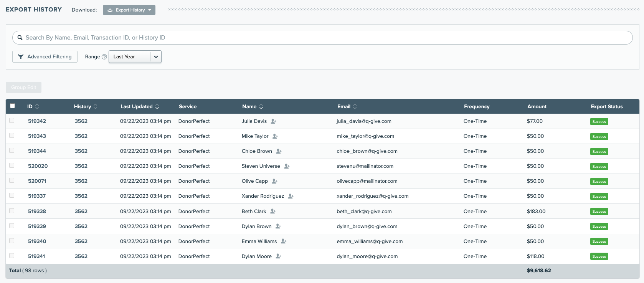This screenshot has width=644, height=283.
Task: Click Success status badge for Dylan Moore
Action: tap(599, 257)
